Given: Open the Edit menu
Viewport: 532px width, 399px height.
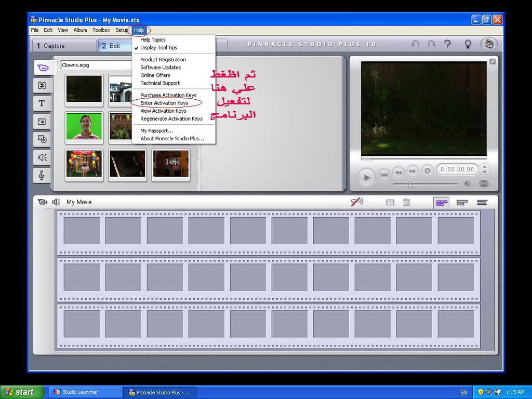Looking at the screenshot, I should 48,30.
